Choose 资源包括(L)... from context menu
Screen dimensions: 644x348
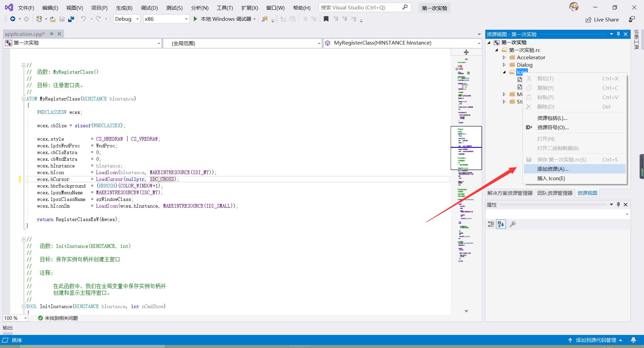pyautogui.click(x=575, y=118)
